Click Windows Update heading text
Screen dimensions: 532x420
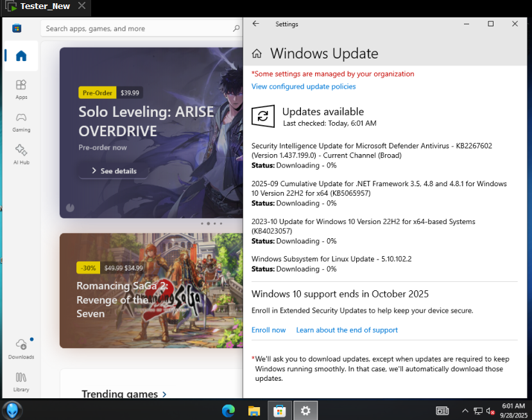324,54
